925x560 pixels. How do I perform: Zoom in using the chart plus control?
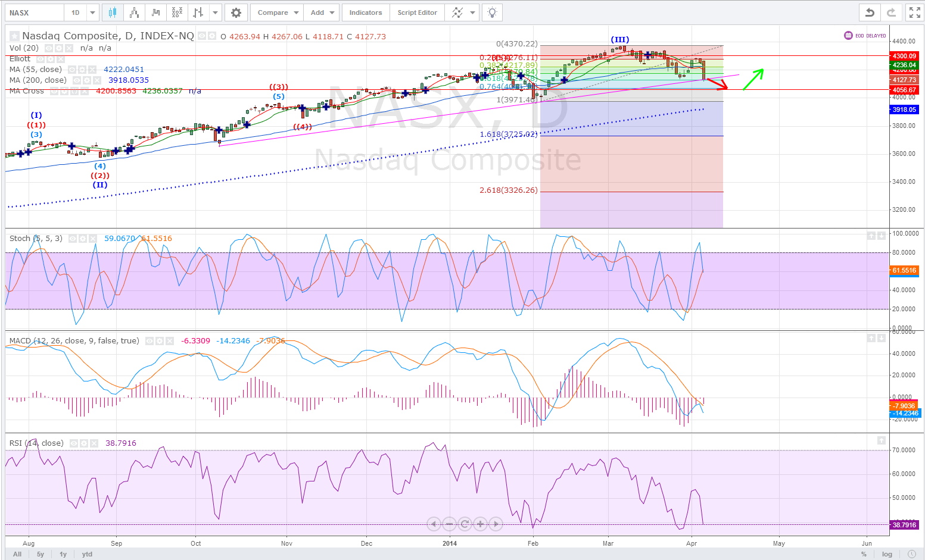[x=480, y=524]
